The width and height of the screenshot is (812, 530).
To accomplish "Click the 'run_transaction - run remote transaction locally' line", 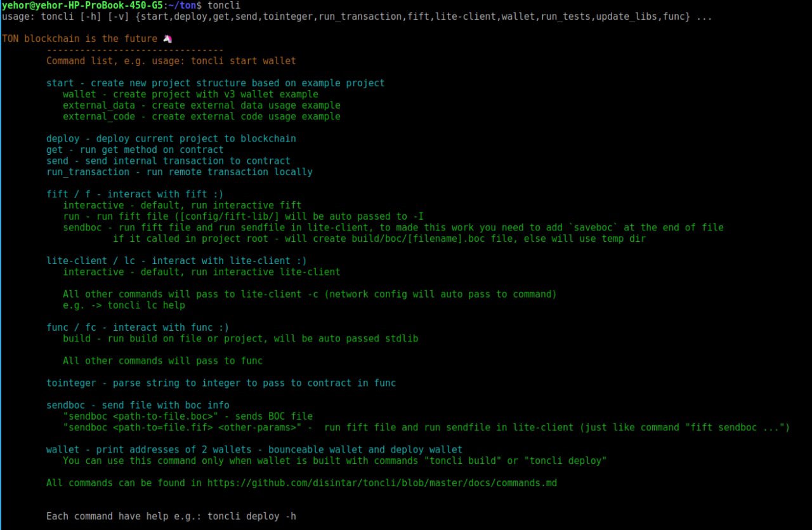I will [180, 172].
